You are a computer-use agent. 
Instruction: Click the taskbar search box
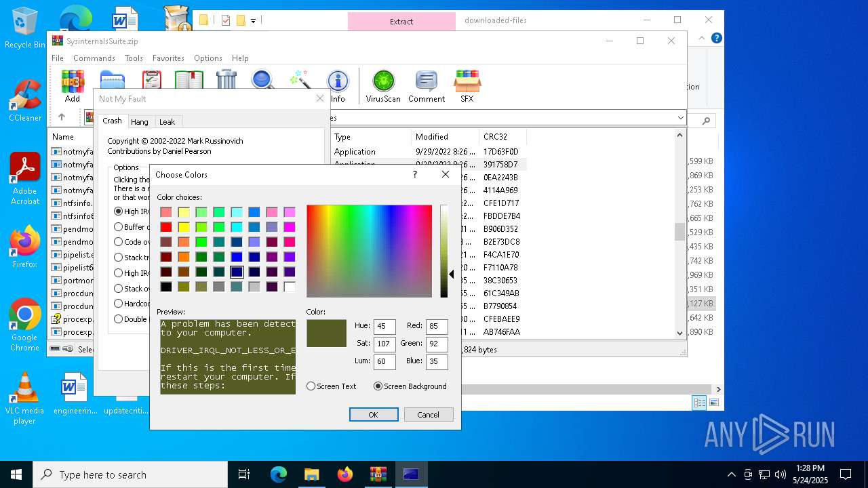coord(130,474)
